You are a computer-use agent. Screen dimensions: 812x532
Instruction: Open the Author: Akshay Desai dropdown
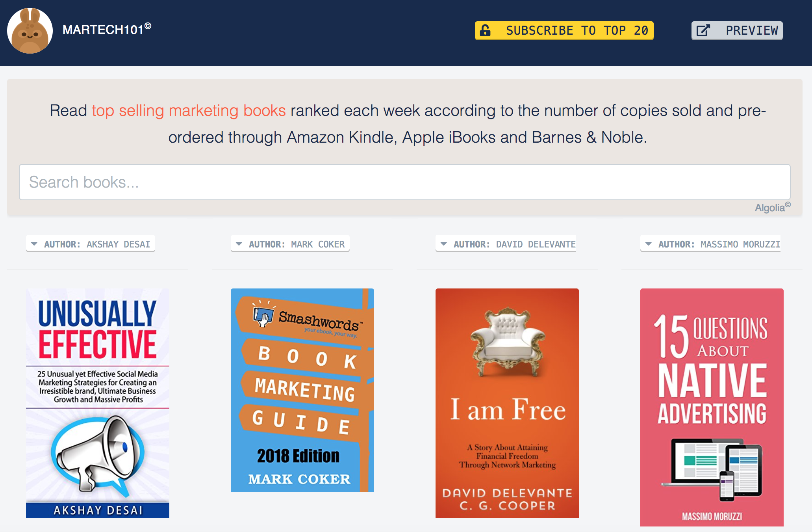point(91,244)
